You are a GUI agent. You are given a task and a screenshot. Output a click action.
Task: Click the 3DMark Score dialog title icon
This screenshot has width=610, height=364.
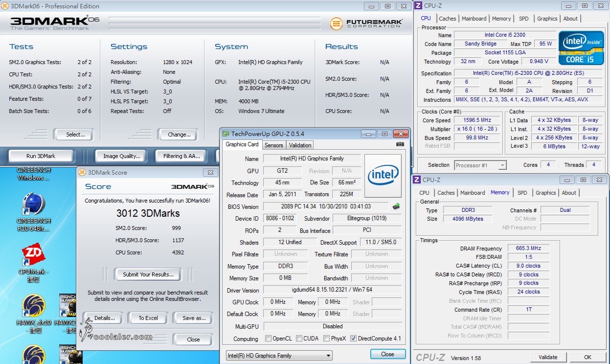click(x=82, y=172)
